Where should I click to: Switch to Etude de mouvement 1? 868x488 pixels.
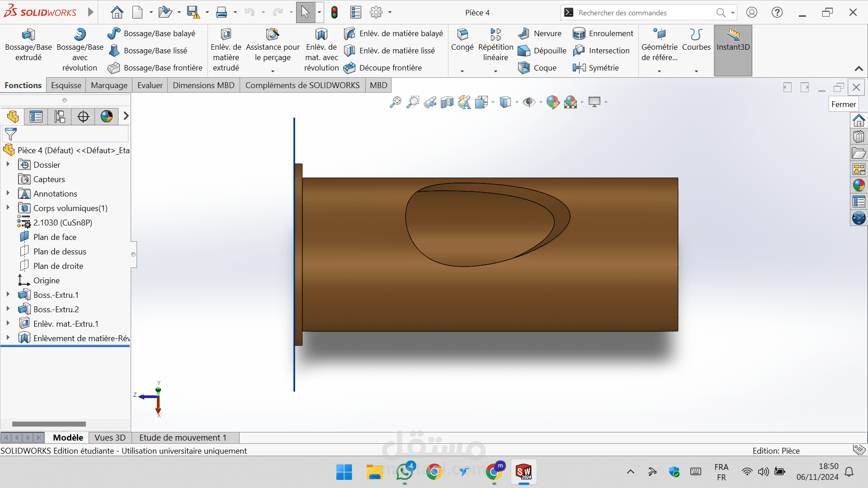tap(182, 437)
